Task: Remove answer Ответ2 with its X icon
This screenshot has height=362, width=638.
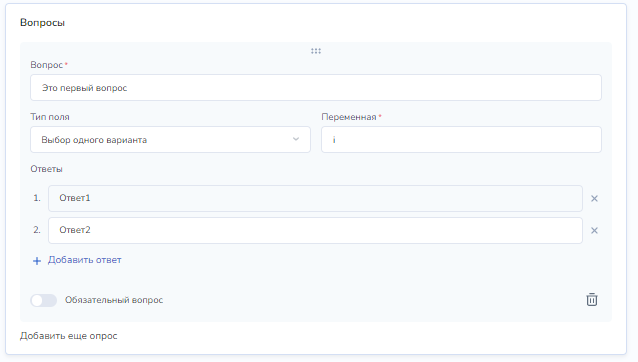Action: point(594,231)
